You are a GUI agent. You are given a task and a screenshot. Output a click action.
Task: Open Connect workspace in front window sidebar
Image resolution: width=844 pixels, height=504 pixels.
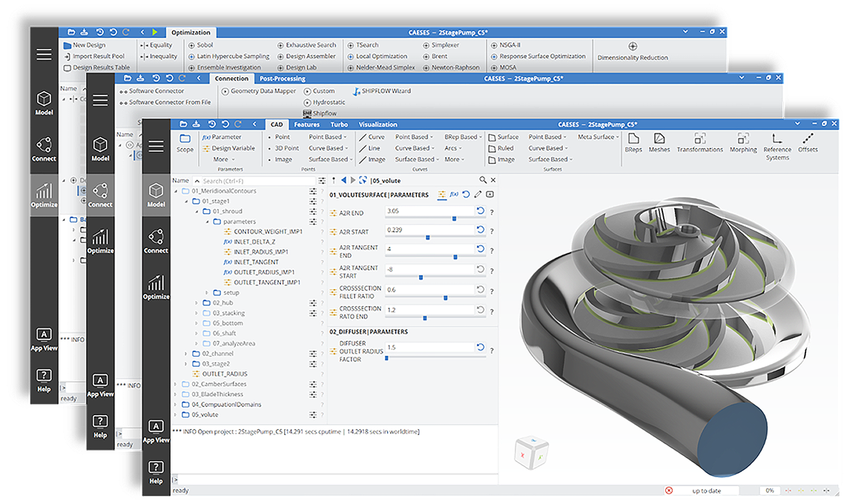click(x=156, y=241)
